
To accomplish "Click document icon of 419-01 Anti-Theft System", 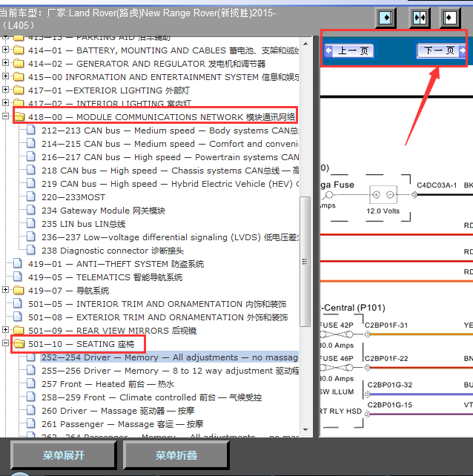I will (x=18, y=263).
